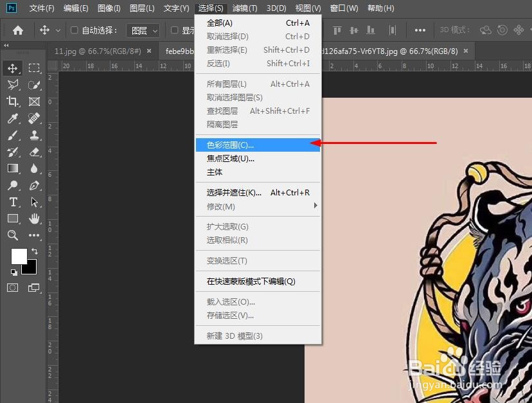Close the 11.jpg document tab
The image size is (532, 403).
point(149,51)
